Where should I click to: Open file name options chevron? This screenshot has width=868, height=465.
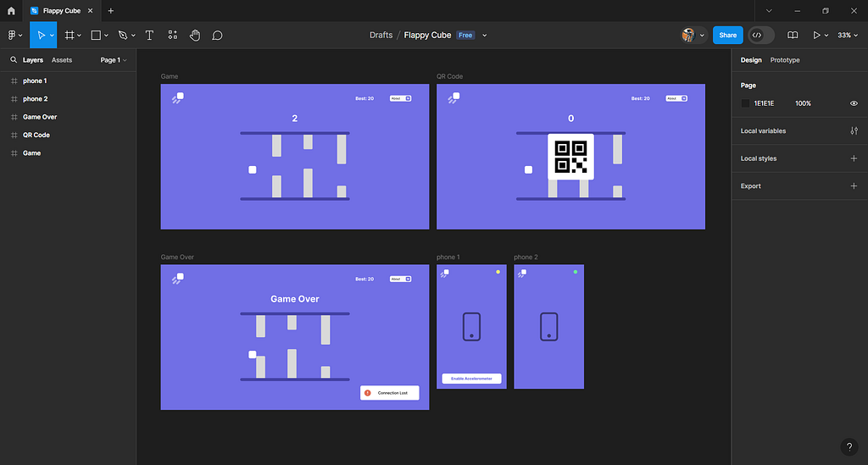pyautogui.click(x=484, y=36)
